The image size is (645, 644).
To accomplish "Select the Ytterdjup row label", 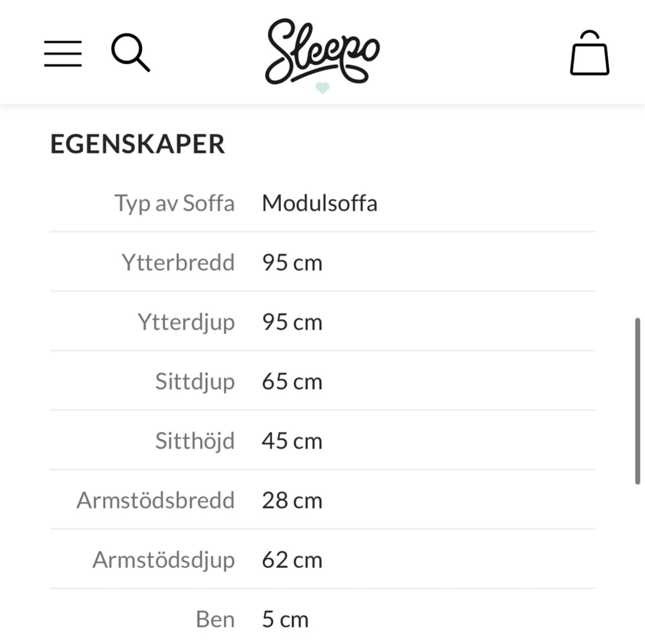I will click(x=186, y=322).
